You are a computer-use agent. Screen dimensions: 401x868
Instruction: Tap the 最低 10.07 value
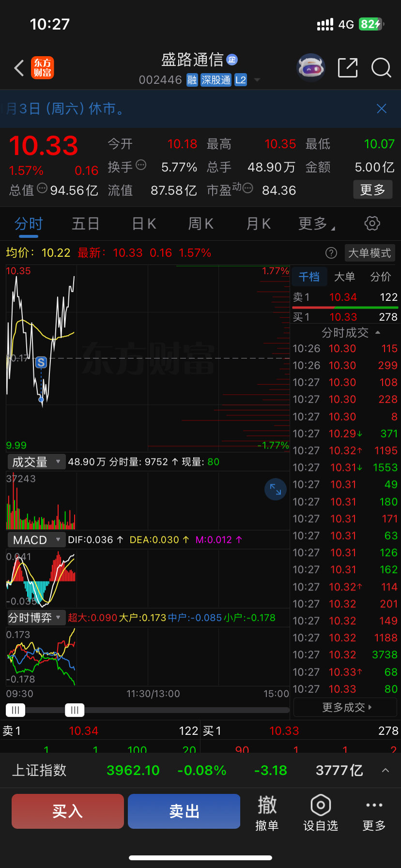[x=379, y=144]
